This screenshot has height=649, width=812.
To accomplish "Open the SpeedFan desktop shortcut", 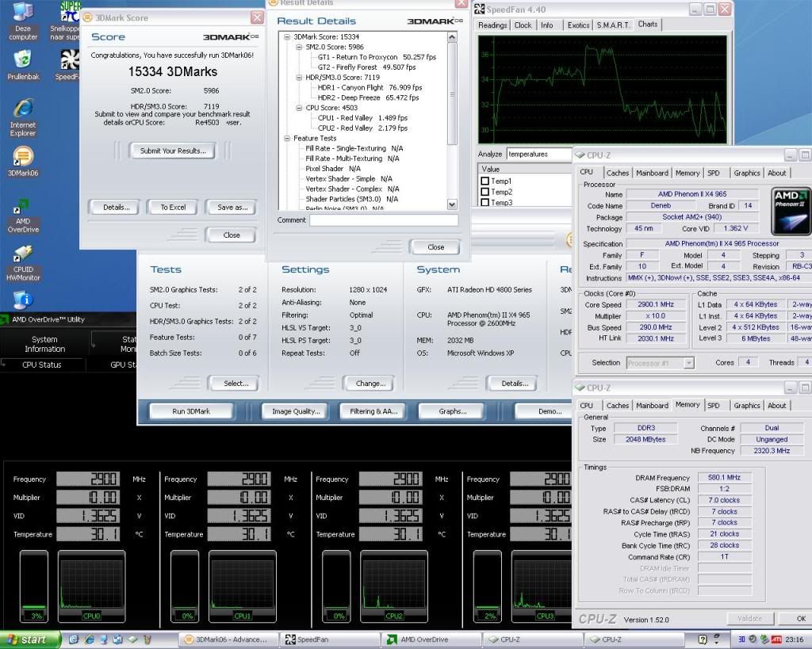I will pos(70,60).
